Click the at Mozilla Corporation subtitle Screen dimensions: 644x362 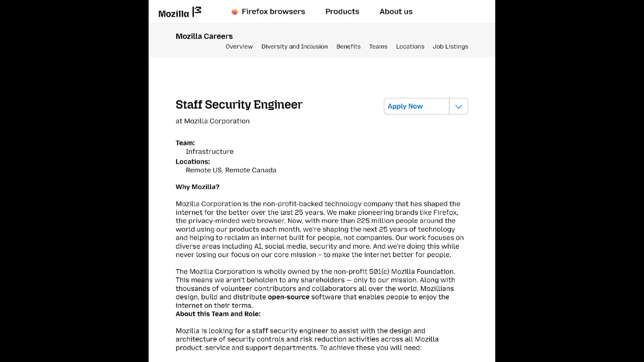coord(212,121)
